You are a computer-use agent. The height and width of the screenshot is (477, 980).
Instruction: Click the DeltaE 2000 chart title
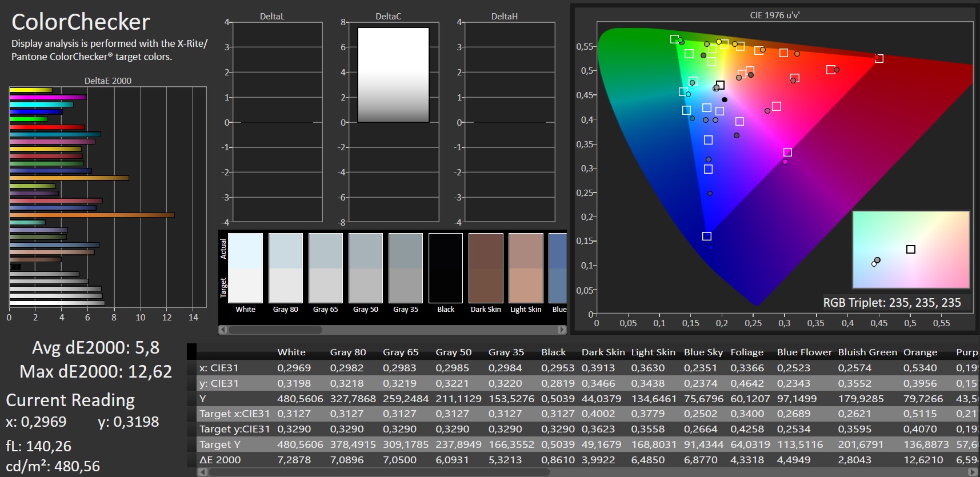coord(108,81)
